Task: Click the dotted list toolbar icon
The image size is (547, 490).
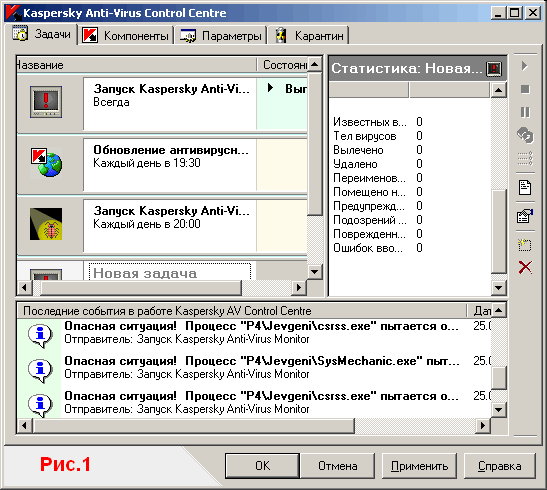Action: (x=525, y=158)
